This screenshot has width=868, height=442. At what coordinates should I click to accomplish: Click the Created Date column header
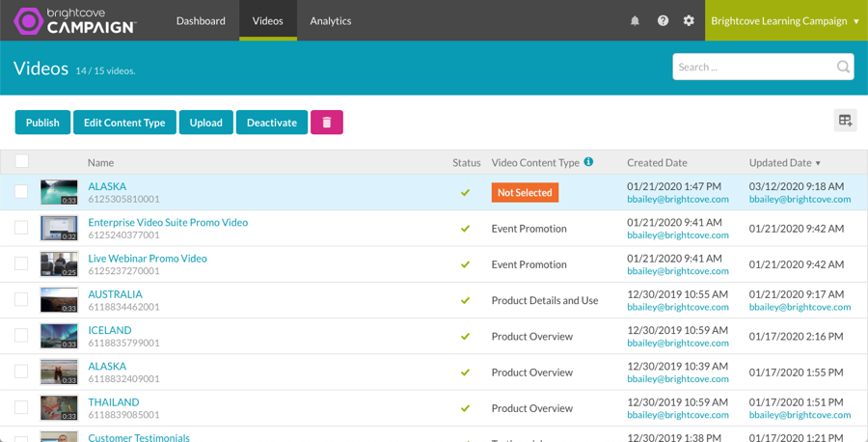point(657,163)
